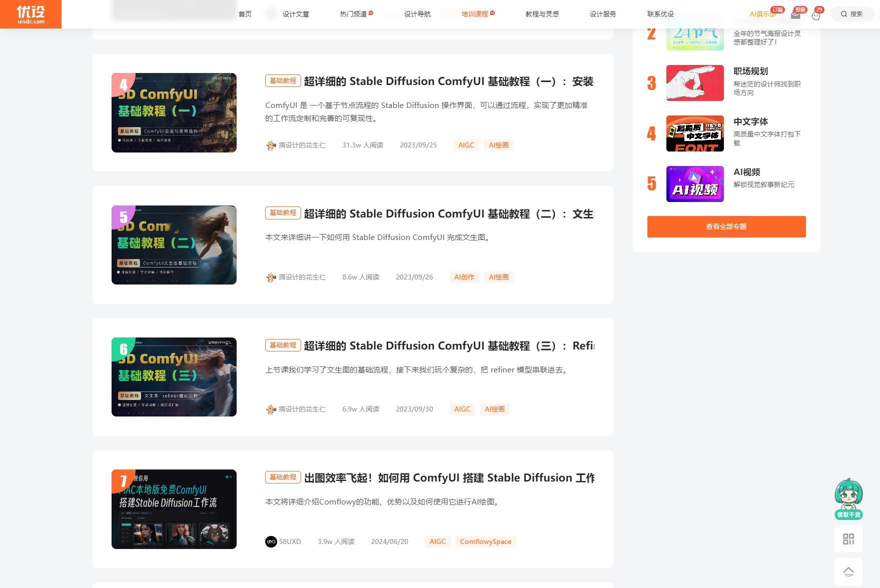Click description 本文将详细介绍Comflowy的功能
Viewport: 880px width, 588px height.
384,502
